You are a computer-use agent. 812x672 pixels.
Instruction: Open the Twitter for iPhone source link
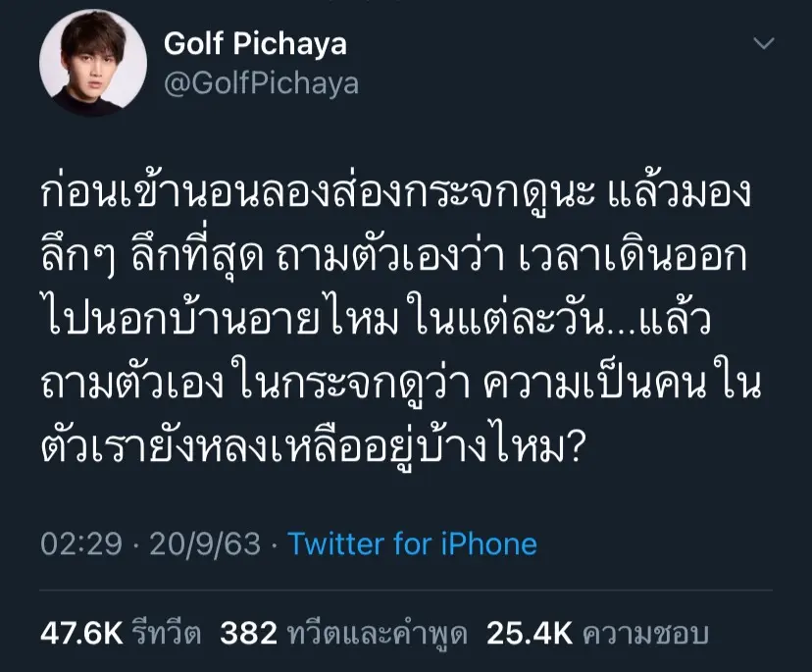(412, 544)
